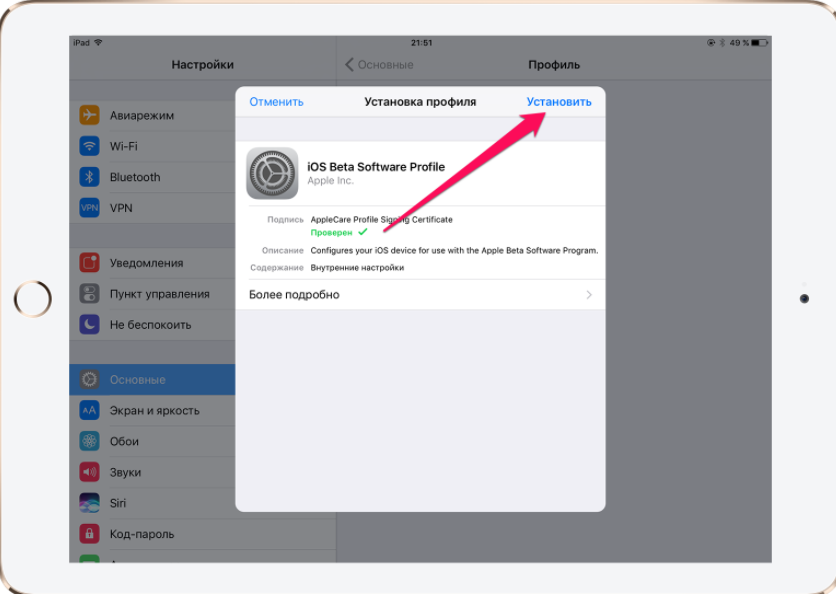
Task: Tap the Wi-Fi settings icon
Action: (x=90, y=146)
